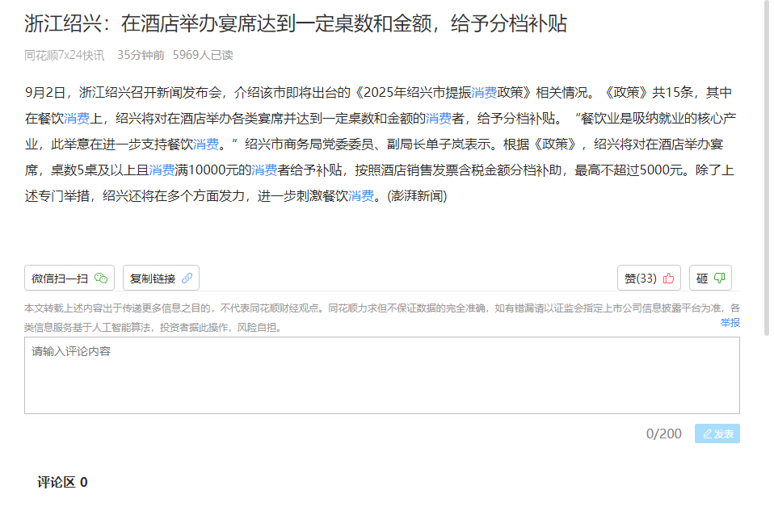Screen dimensions: 774x532
Task: Click the thumbs-up like icon
Action: pyautogui.click(x=669, y=278)
